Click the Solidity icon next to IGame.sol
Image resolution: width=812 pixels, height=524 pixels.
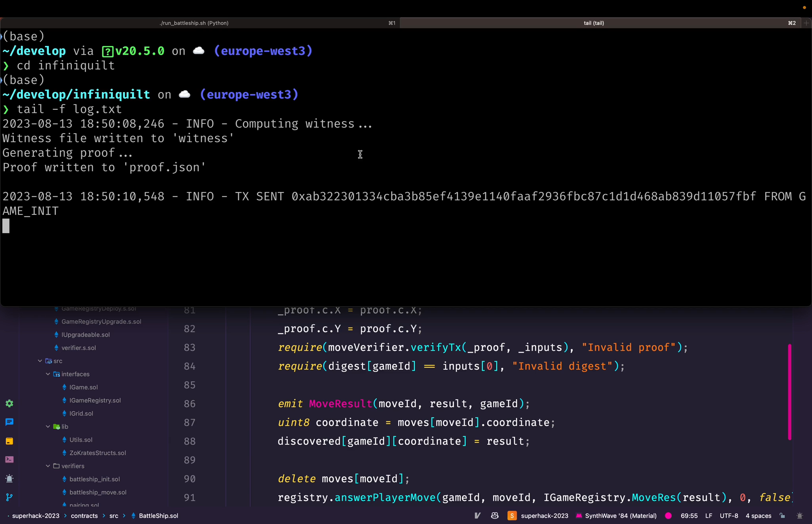pos(64,387)
